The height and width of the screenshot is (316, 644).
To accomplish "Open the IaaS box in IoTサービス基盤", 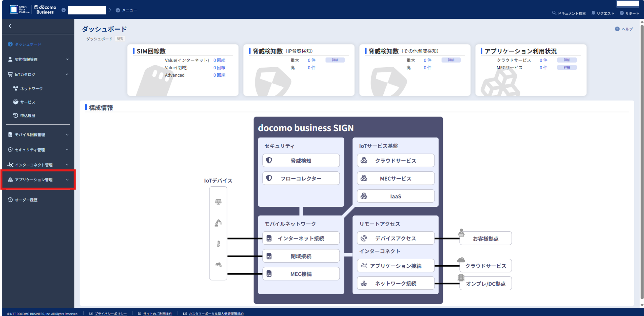I will coord(395,196).
